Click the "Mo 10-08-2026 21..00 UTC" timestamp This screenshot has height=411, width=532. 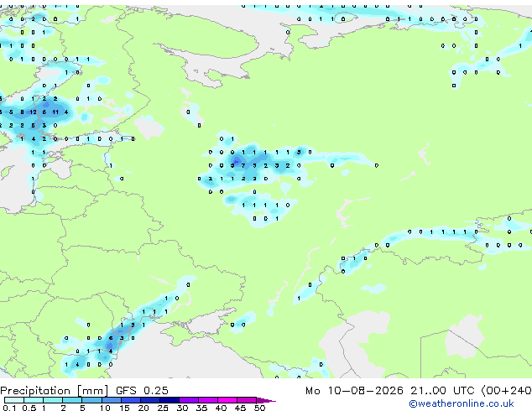point(390,391)
